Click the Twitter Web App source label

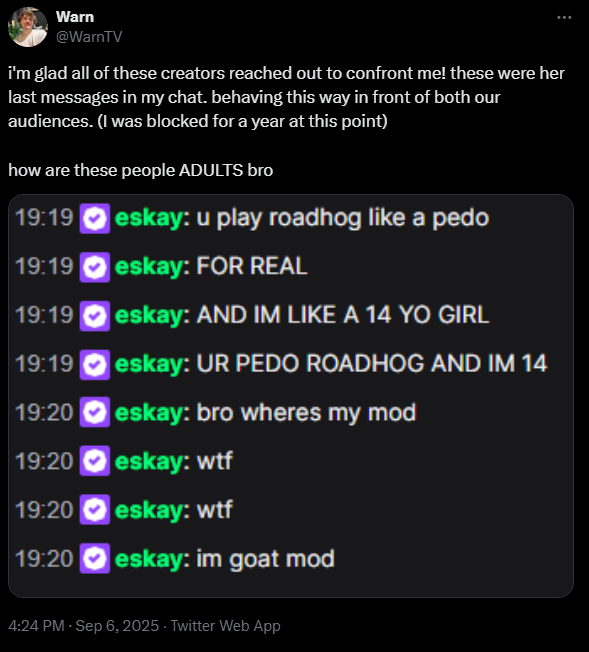(225, 626)
